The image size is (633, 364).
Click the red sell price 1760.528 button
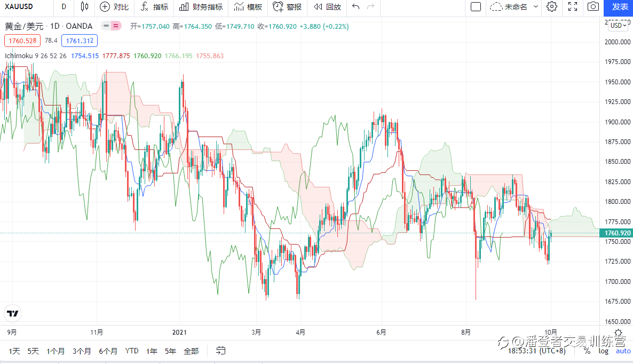click(21, 41)
